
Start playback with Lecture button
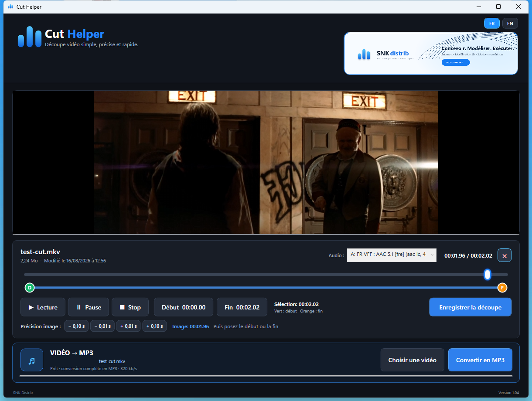click(x=43, y=307)
